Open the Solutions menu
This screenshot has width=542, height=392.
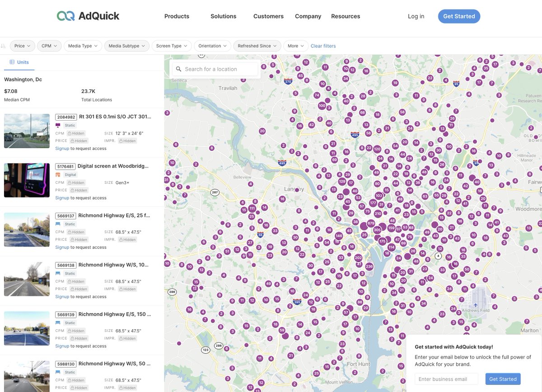(223, 16)
